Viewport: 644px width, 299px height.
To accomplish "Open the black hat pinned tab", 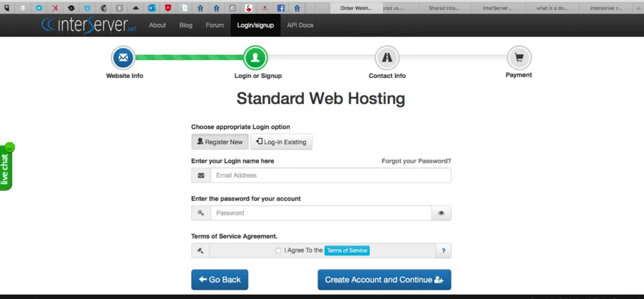I will (x=136, y=8).
